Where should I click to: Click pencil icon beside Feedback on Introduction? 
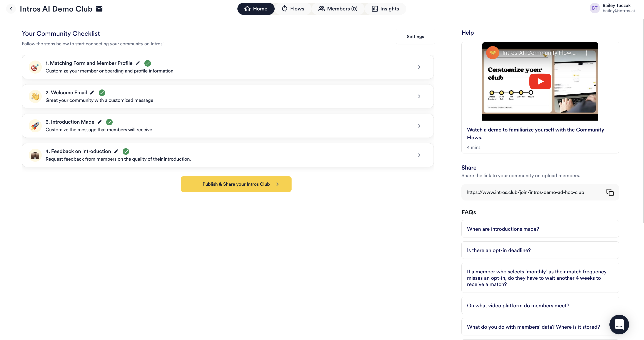[x=116, y=151]
